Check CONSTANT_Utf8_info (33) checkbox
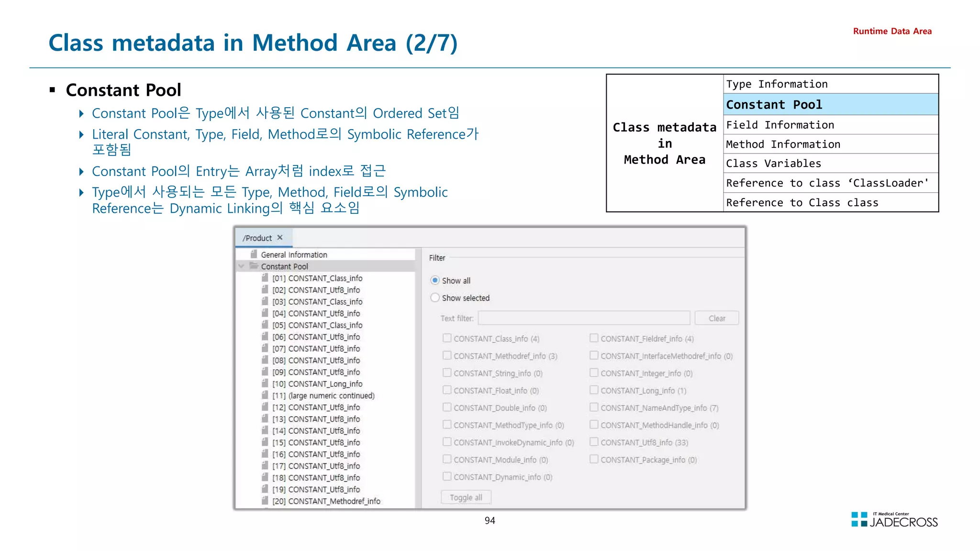980x551 pixels. (594, 442)
